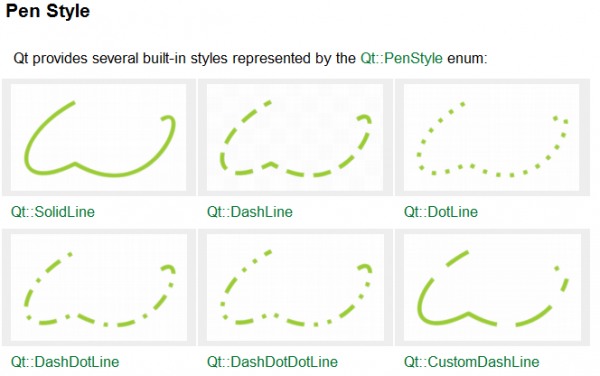This screenshot has height=376, width=600.
Task: Select the dash-dot curve preview image
Action: click(99, 287)
